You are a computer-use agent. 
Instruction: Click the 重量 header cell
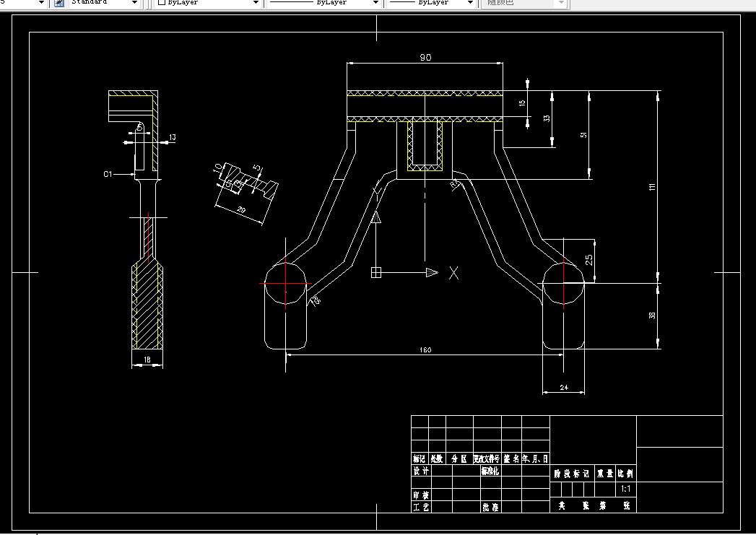[605, 474]
